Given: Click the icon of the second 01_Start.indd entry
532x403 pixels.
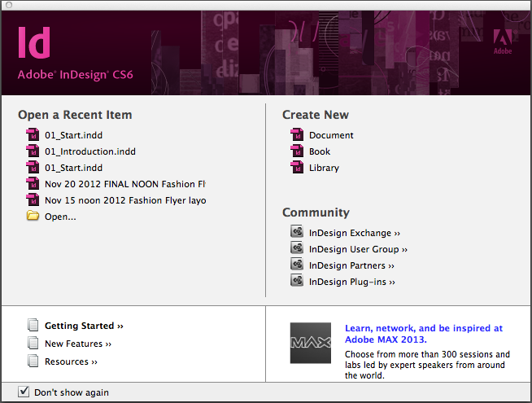Looking at the screenshot, I should coord(33,168).
